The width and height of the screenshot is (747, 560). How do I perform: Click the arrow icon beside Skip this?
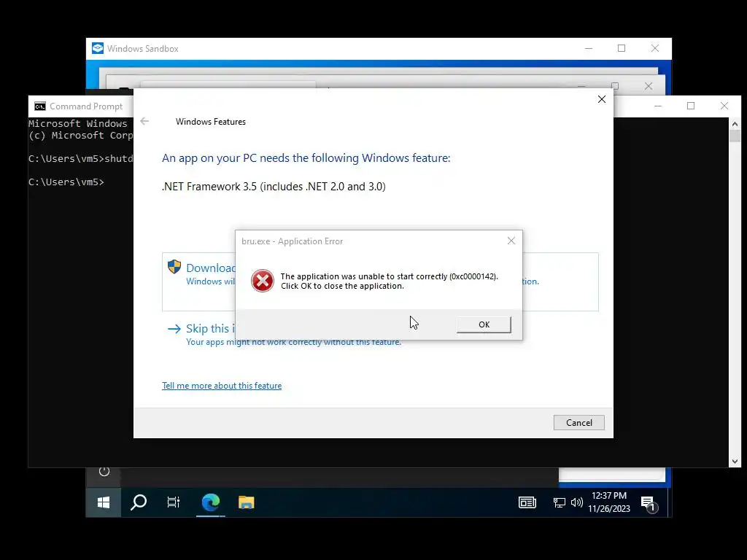(174, 329)
